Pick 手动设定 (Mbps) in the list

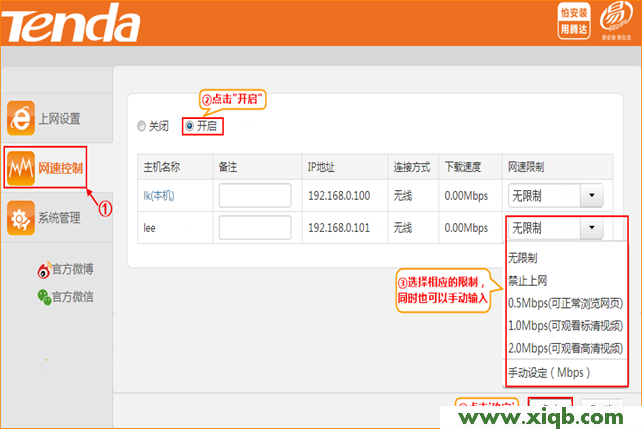549,372
